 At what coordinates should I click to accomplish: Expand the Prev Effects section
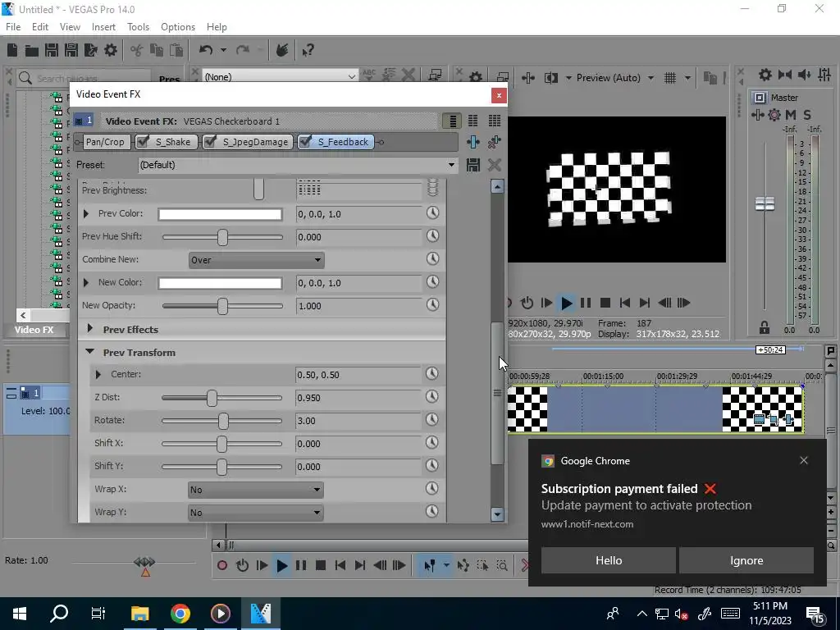tap(90, 329)
